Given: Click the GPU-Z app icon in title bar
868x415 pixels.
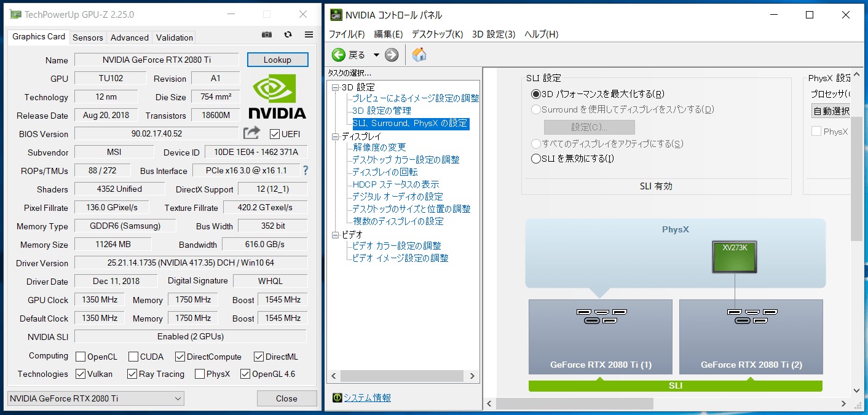Looking at the screenshot, I should click(x=15, y=15).
